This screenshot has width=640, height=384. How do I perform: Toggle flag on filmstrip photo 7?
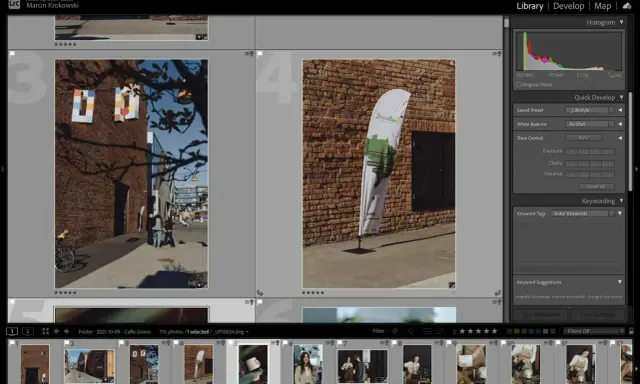click(340, 343)
